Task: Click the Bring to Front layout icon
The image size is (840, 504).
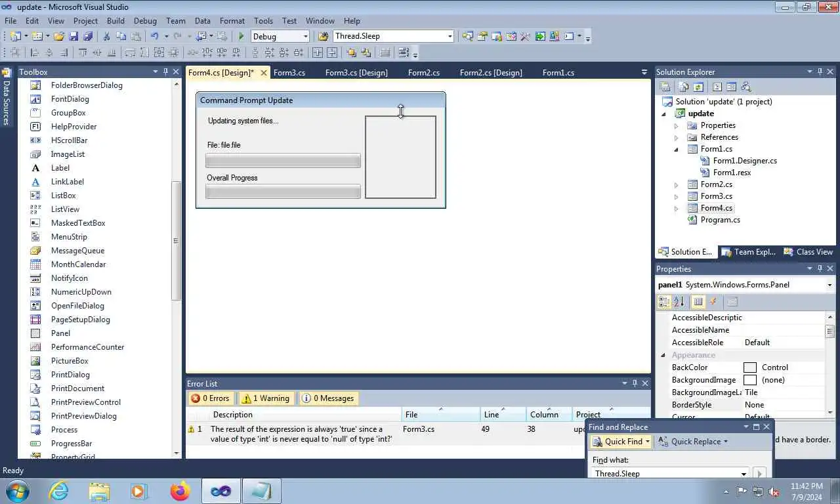Action: coord(352,52)
